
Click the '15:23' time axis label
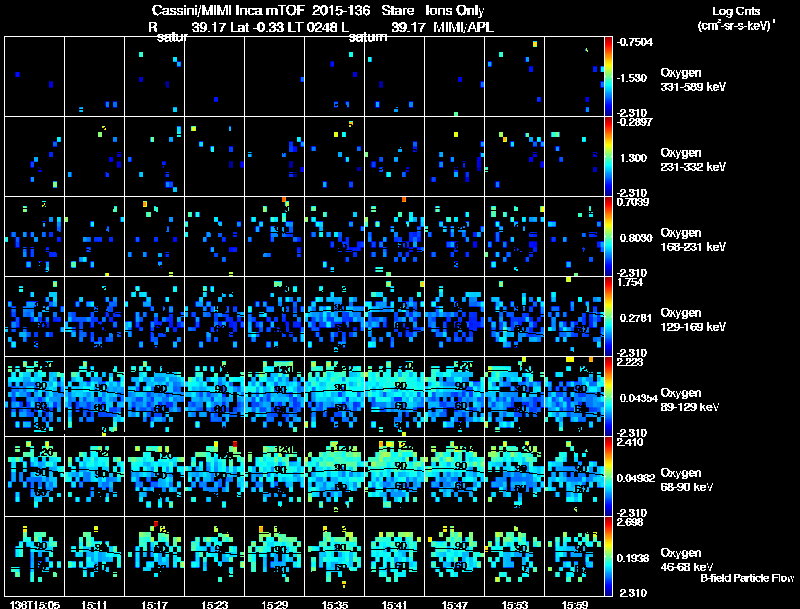tap(215, 604)
